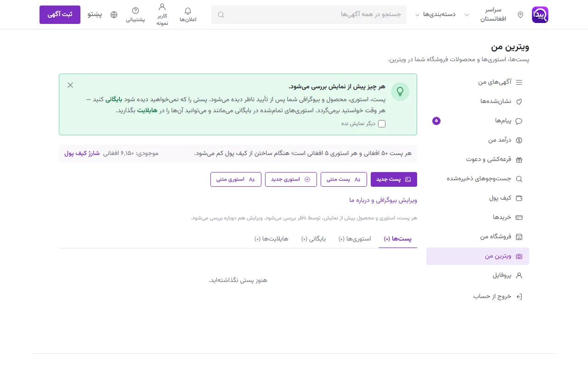Click the استوری جدید button

coord(291,179)
